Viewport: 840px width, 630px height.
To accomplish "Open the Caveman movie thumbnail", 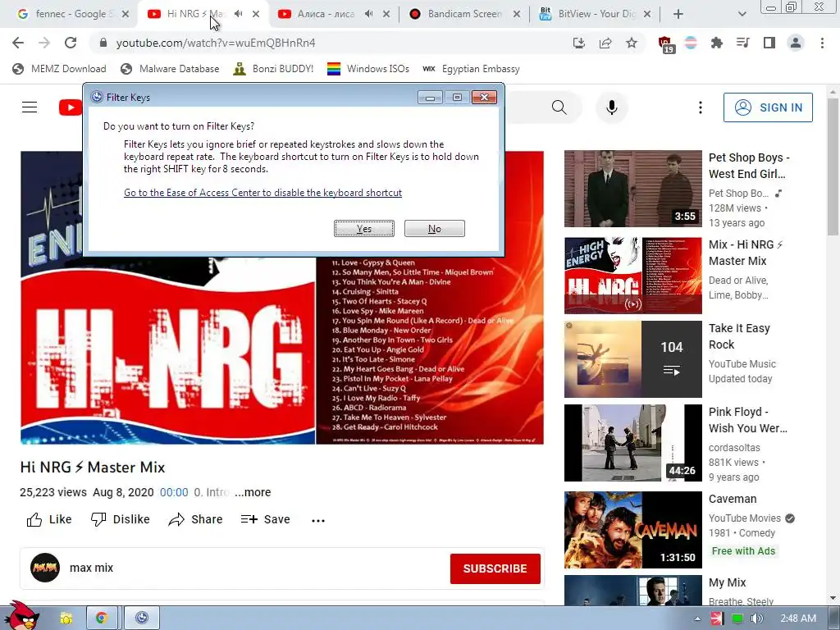I will [x=632, y=529].
